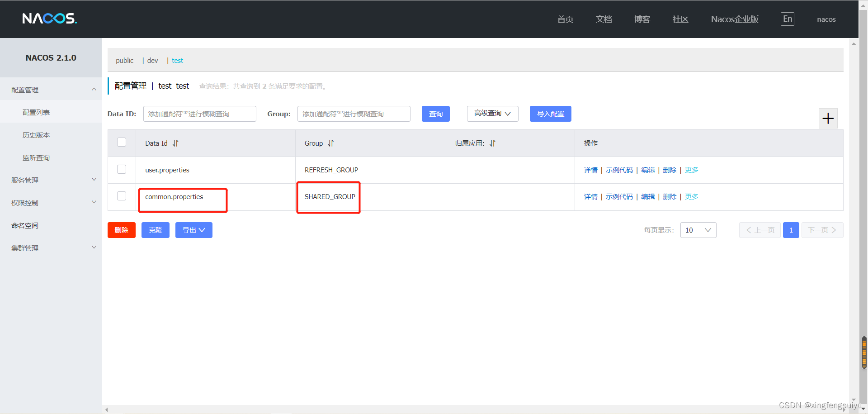Click 删除 link for common.properties
Image resolution: width=868 pixels, height=414 pixels.
[x=670, y=197]
